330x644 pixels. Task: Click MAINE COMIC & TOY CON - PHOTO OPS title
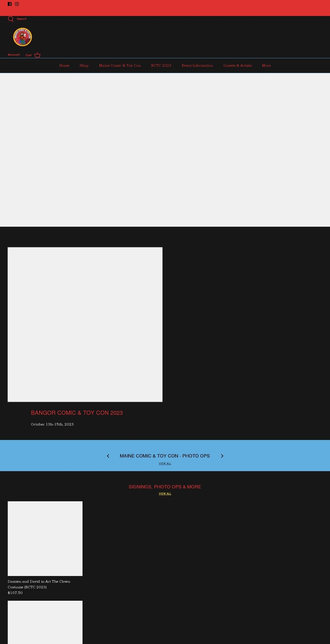[165, 456]
